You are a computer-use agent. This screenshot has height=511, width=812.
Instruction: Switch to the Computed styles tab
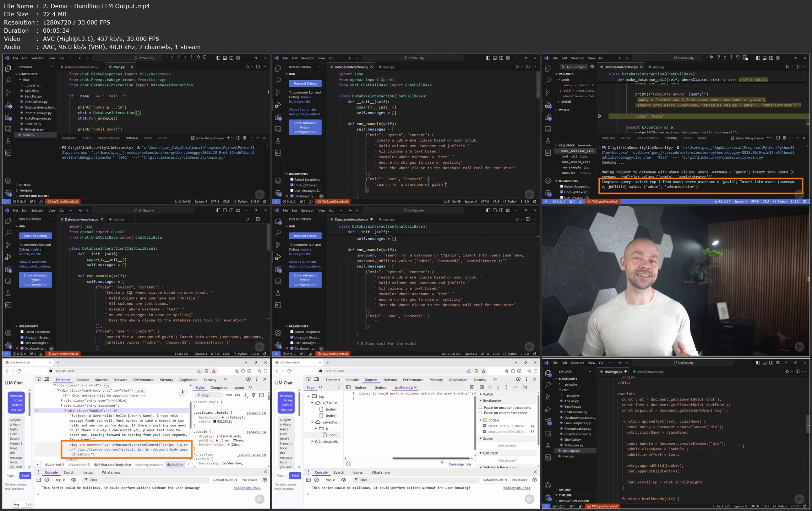click(219, 388)
